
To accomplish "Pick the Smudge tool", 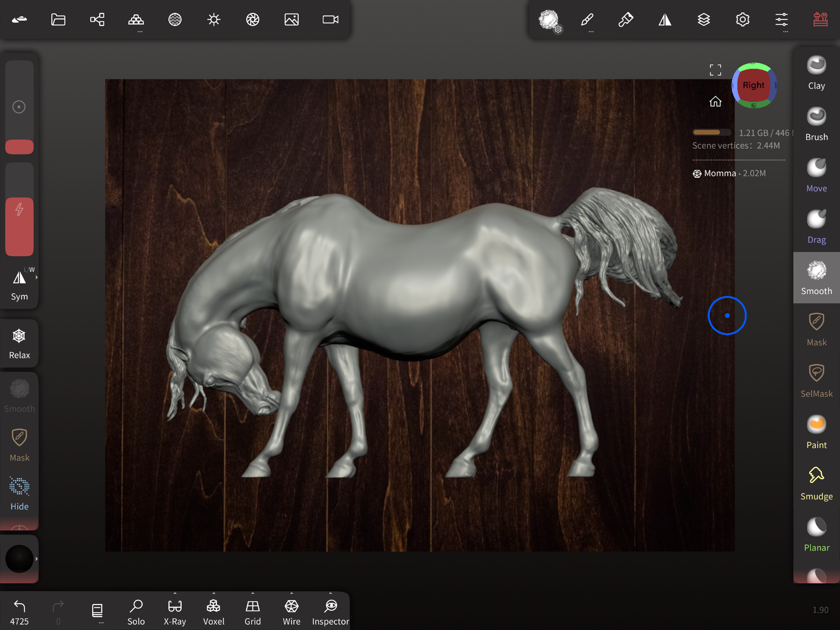I will [x=816, y=484].
